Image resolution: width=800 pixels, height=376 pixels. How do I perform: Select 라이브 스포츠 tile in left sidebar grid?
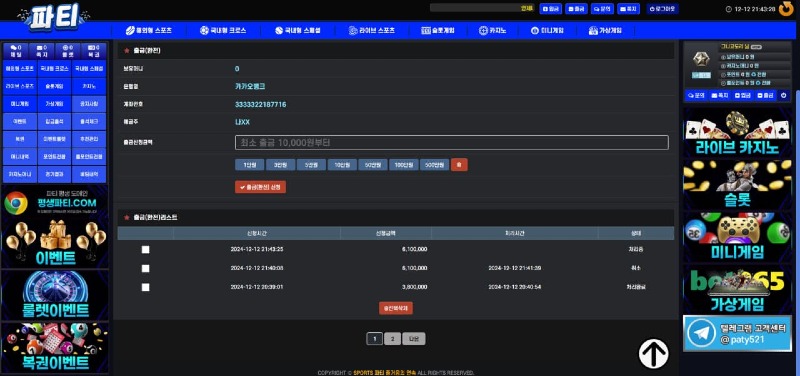[20, 86]
